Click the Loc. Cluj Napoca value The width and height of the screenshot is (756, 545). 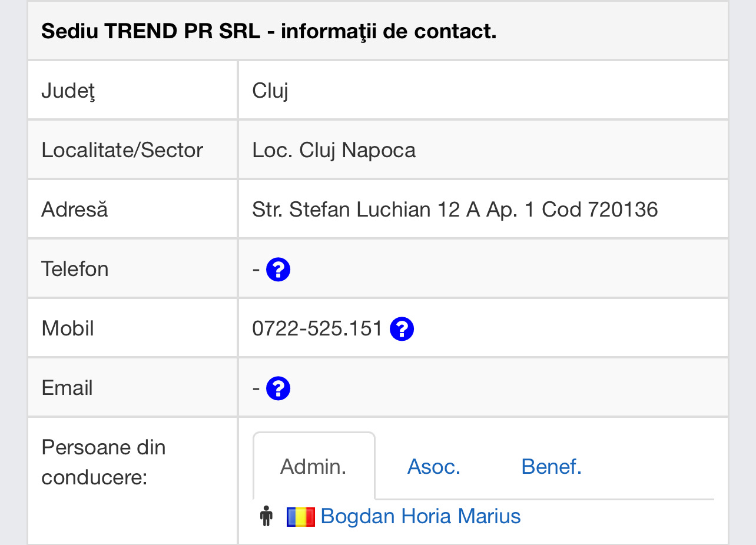click(x=334, y=151)
